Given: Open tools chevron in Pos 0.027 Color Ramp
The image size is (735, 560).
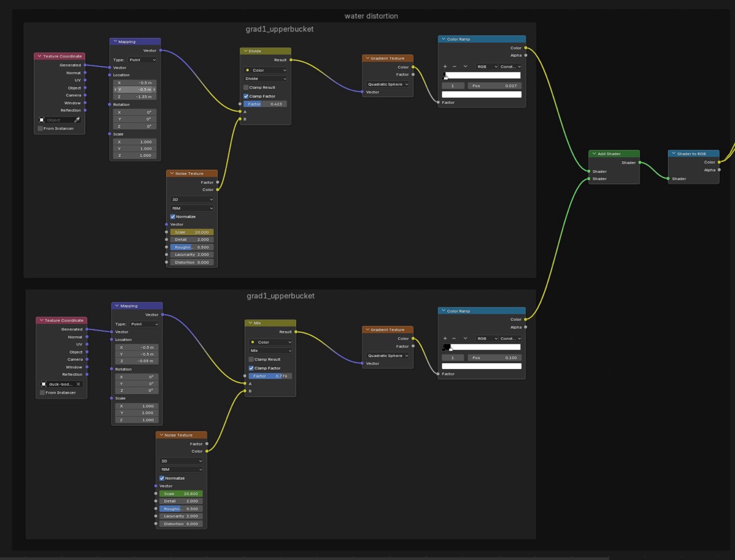Looking at the screenshot, I should point(465,67).
